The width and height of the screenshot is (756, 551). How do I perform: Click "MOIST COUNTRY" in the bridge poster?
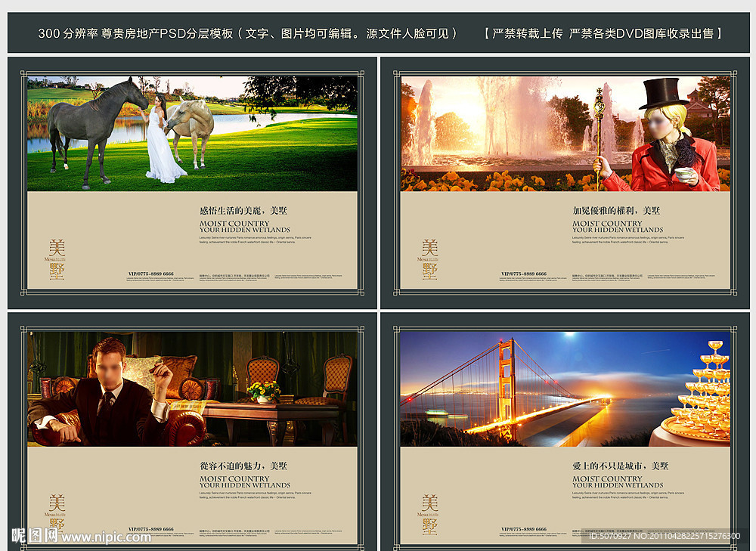(x=607, y=478)
